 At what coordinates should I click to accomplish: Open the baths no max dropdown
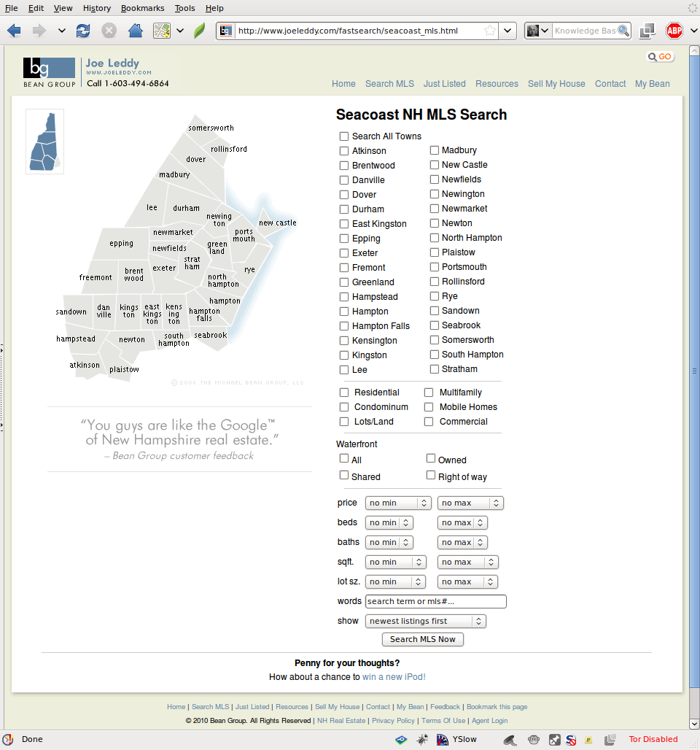(x=462, y=542)
